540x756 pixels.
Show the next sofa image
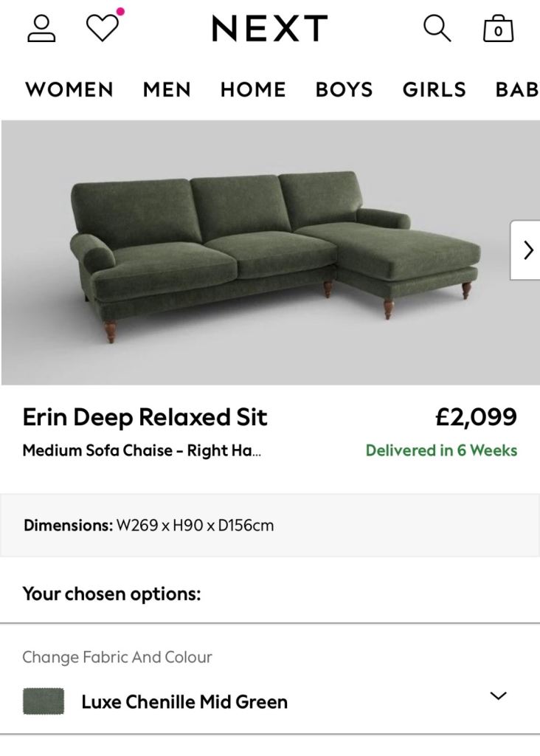(x=527, y=250)
